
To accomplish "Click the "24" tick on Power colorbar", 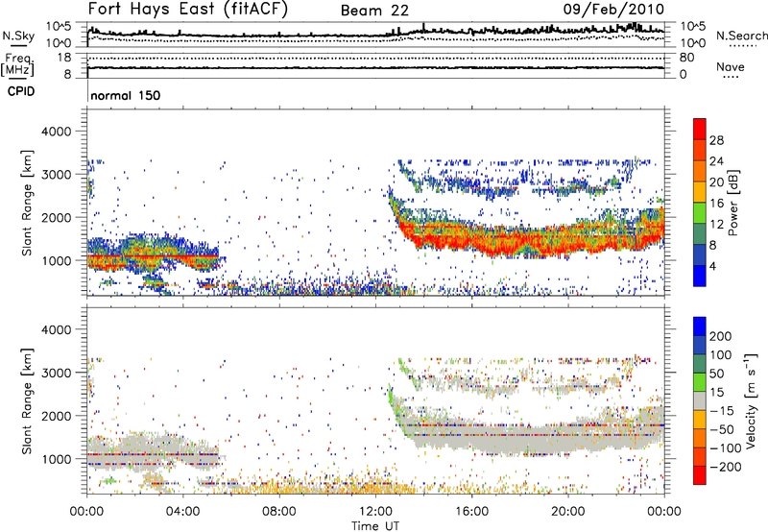I will [716, 161].
